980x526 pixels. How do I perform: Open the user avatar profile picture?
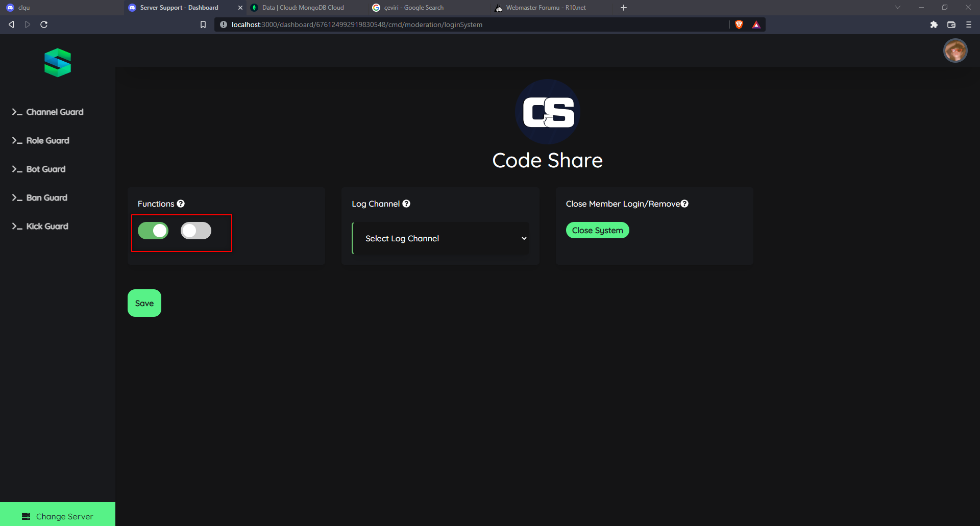tap(955, 51)
